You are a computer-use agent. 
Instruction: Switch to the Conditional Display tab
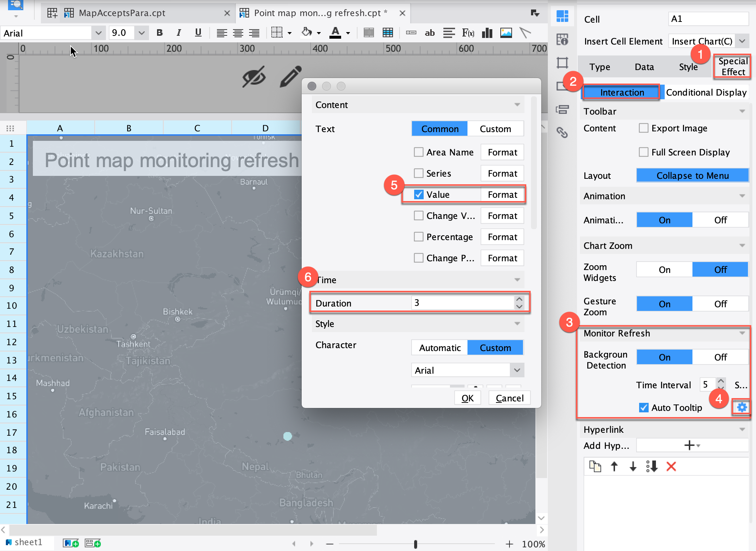point(706,92)
